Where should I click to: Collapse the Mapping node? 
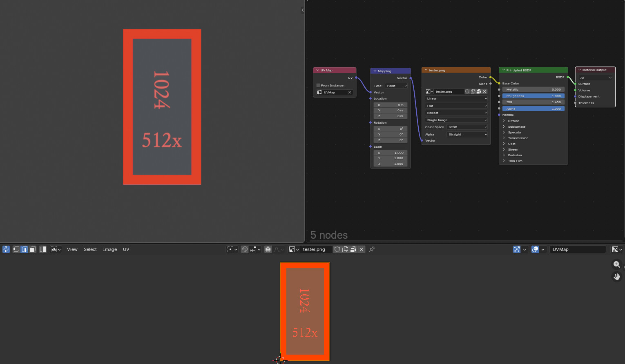(375, 71)
